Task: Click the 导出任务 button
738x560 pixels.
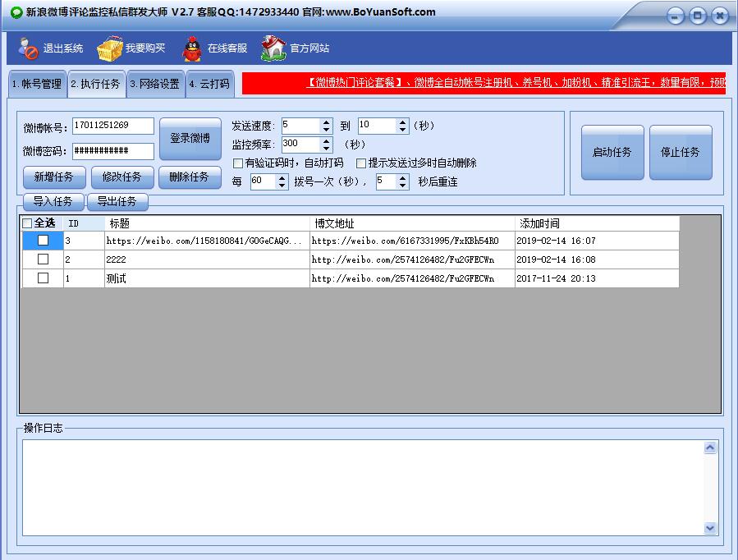Action: click(117, 201)
